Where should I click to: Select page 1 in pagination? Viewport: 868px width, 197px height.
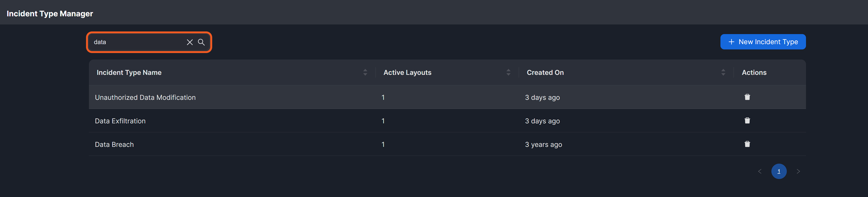[x=779, y=172]
